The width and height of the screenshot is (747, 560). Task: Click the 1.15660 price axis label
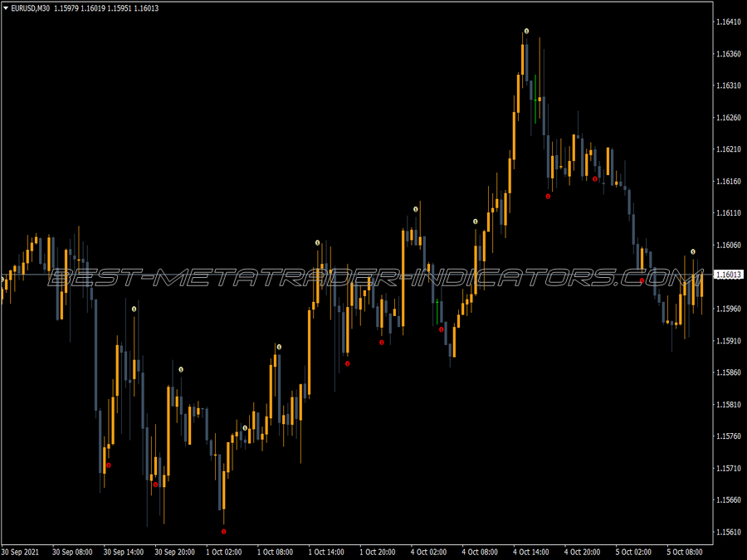pos(729,499)
